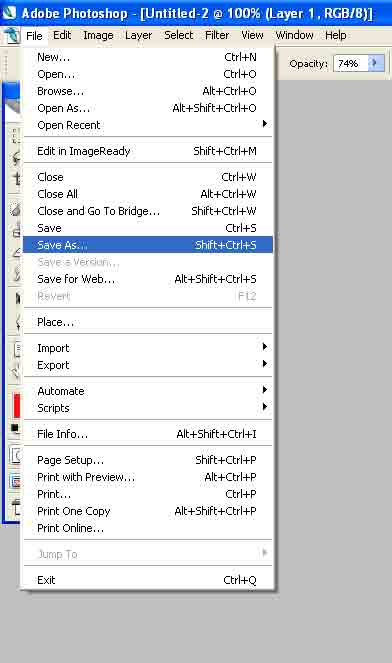This screenshot has width=392, height=663.
Task: Click the small default colors icon
Action: click(15, 427)
